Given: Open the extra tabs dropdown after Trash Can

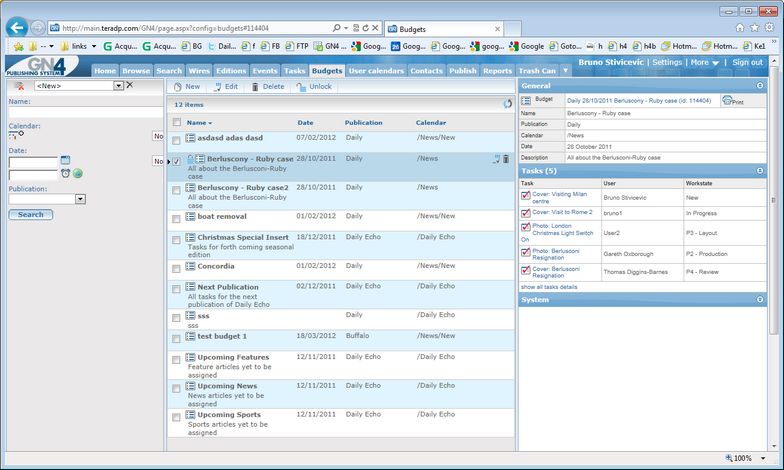Looking at the screenshot, I should [566, 70].
